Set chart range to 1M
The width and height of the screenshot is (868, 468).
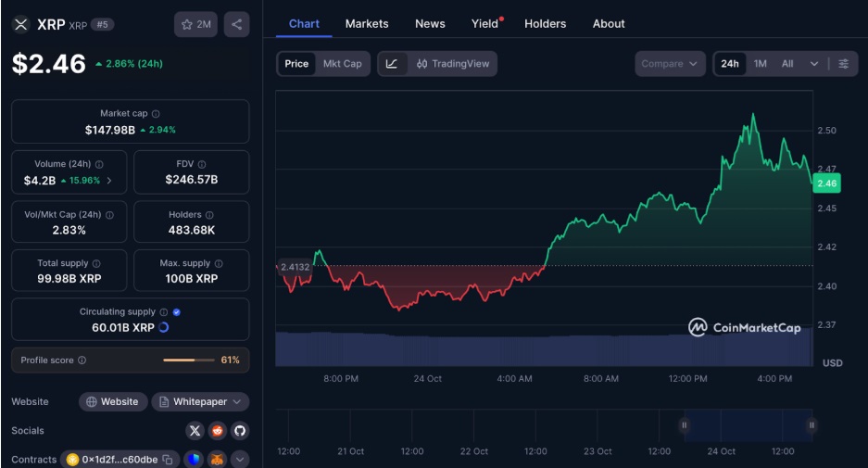(x=760, y=64)
